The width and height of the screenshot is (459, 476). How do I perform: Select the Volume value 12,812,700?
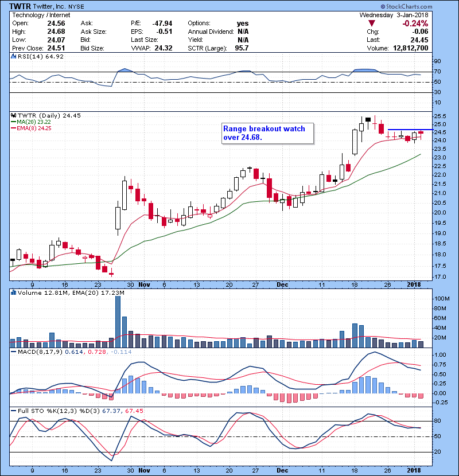click(x=411, y=48)
